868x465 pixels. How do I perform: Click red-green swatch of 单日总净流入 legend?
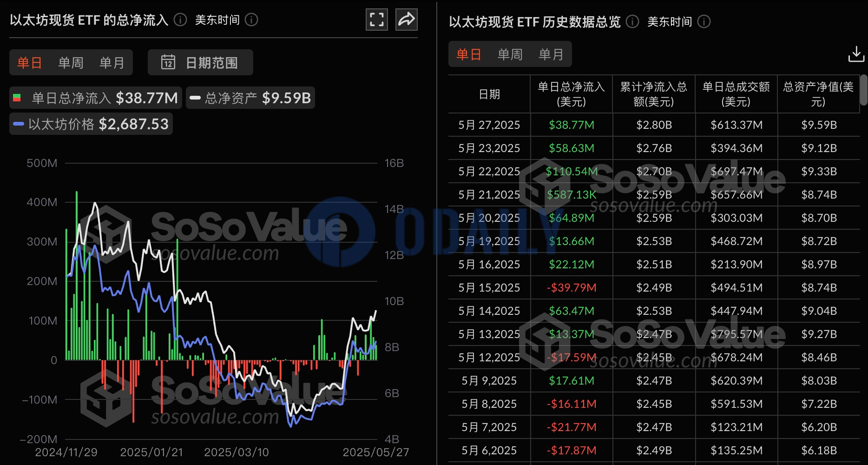click(17, 98)
